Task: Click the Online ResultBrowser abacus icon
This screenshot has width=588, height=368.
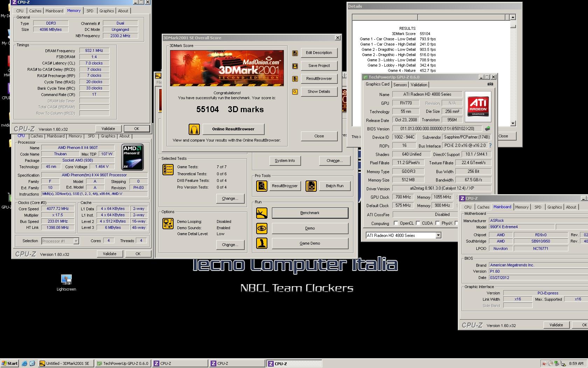Action: tap(194, 129)
